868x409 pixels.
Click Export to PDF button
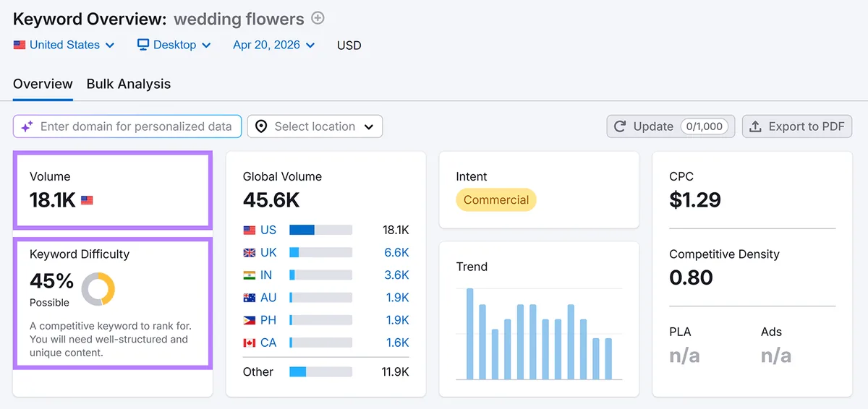point(797,126)
